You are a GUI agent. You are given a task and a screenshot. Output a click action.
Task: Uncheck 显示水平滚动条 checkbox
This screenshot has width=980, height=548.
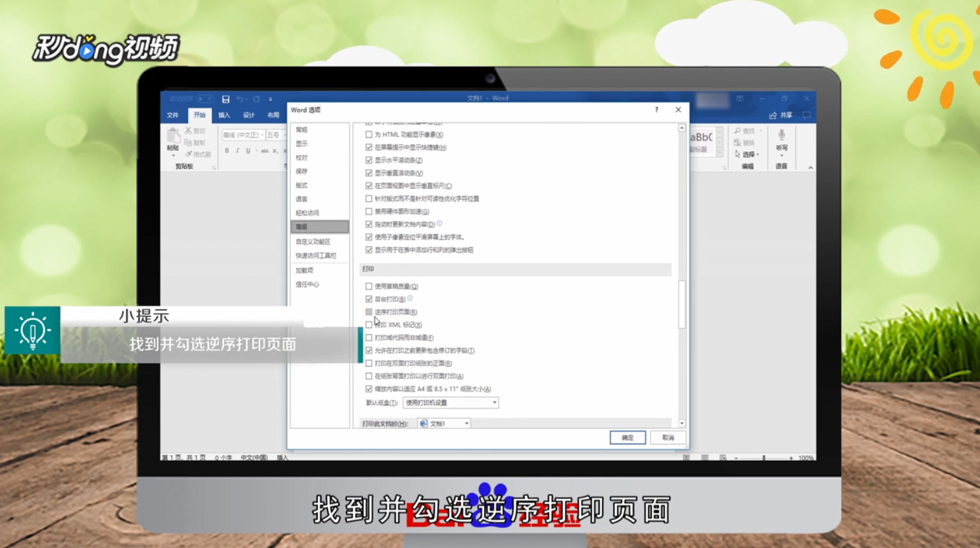(x=369, y=160)
